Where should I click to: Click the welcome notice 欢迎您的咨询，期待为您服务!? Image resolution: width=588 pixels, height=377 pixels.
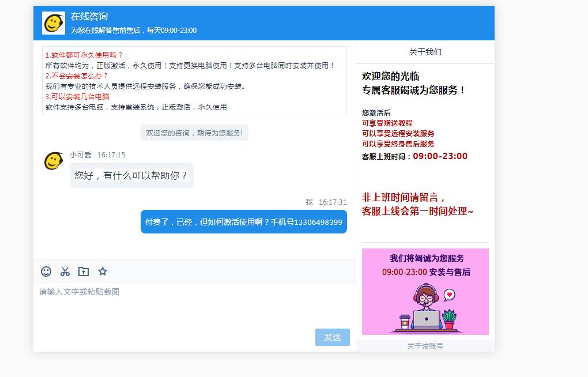(x=194, y=133)
